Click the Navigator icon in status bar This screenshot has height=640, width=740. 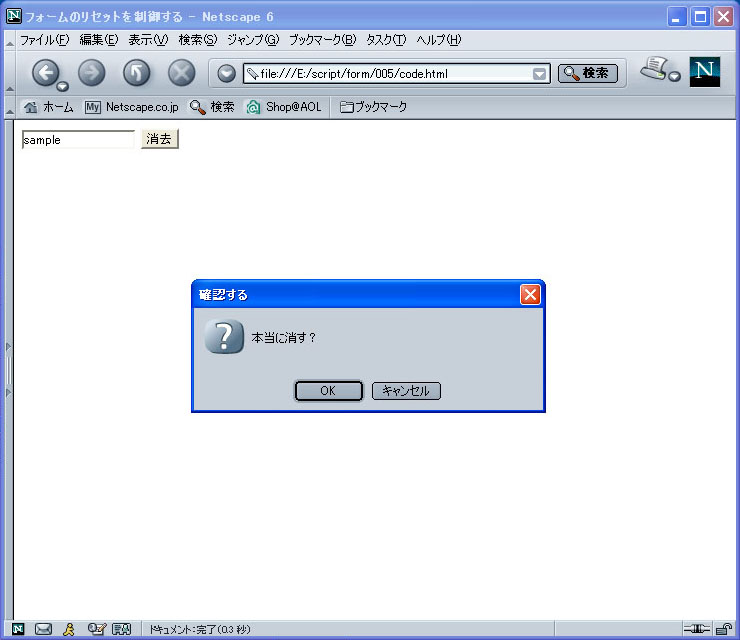point(18,629)
